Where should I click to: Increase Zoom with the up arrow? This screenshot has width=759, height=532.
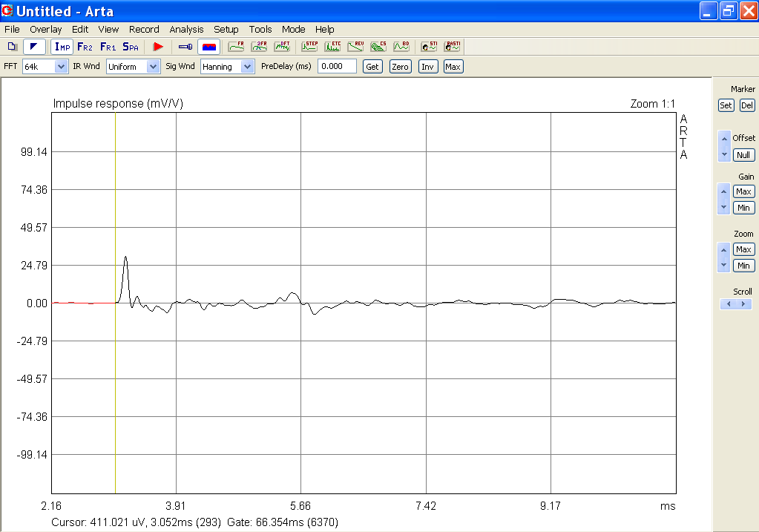coord(723,250)
